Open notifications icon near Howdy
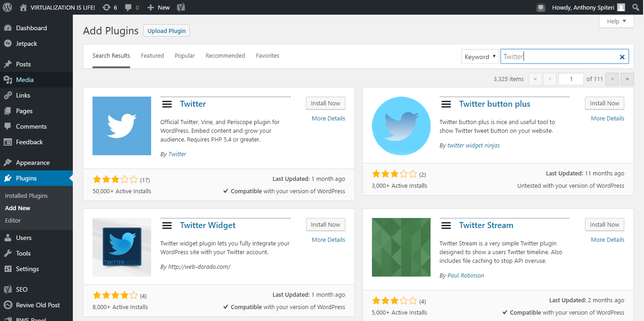644x321 pixels. (x=541, y=7)
